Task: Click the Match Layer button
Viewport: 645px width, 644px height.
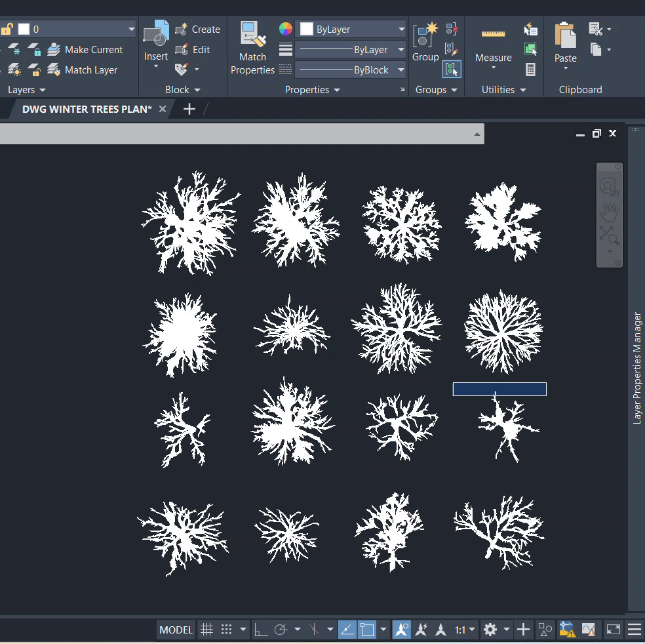Action: 83,70
